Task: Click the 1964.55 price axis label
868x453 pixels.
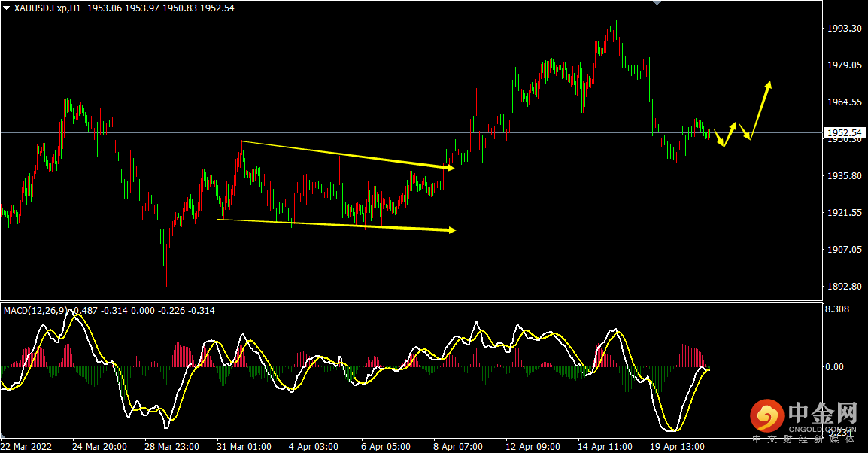Action: pyautogui.click(x=844, y=102)
